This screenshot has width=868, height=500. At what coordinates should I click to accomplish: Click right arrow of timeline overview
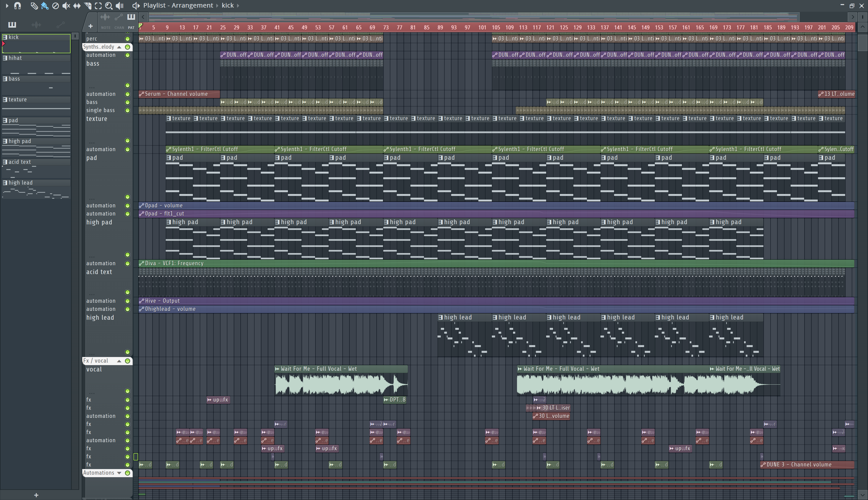pos(853,16)
